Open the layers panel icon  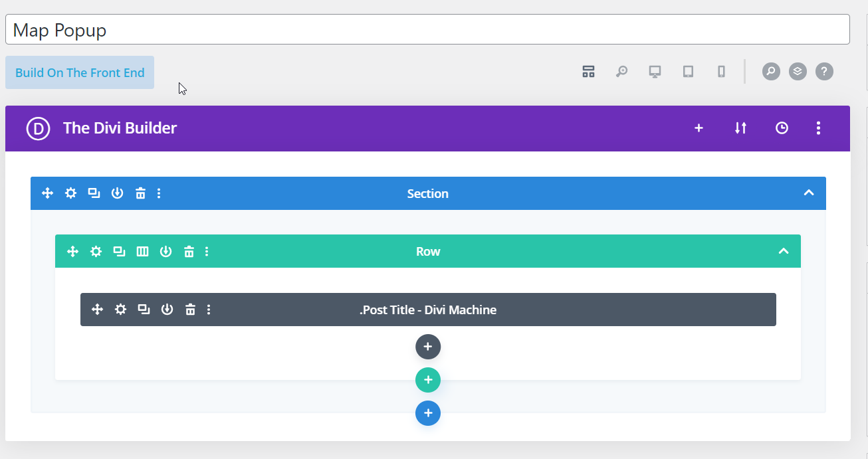click(x=797, y=71)
